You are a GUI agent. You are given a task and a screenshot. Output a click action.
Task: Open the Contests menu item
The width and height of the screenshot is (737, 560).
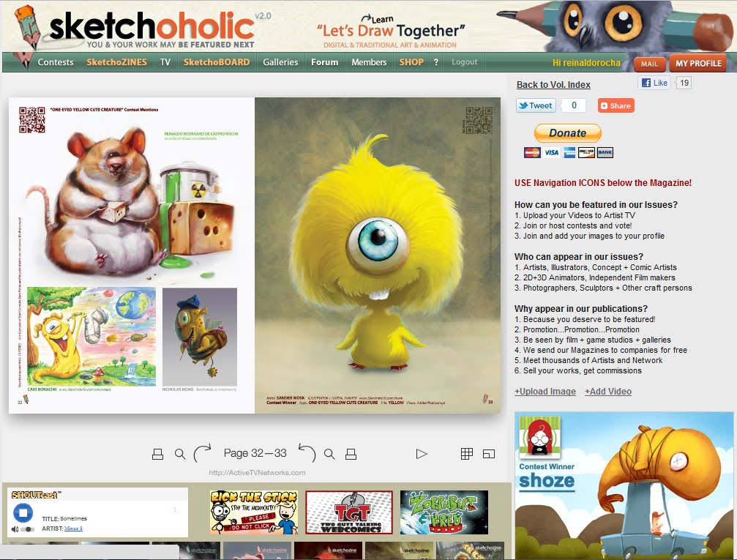[56, 62]
